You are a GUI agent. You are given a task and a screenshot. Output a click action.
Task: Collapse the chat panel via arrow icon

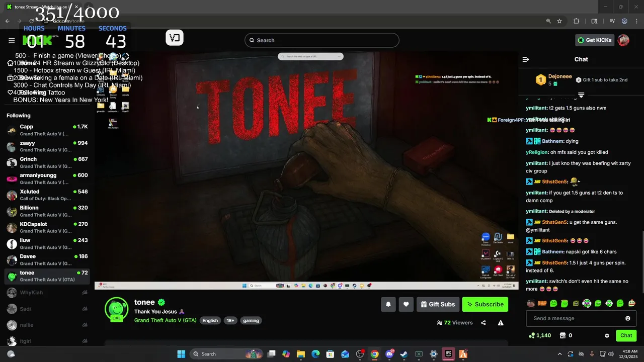pos(526,59)
